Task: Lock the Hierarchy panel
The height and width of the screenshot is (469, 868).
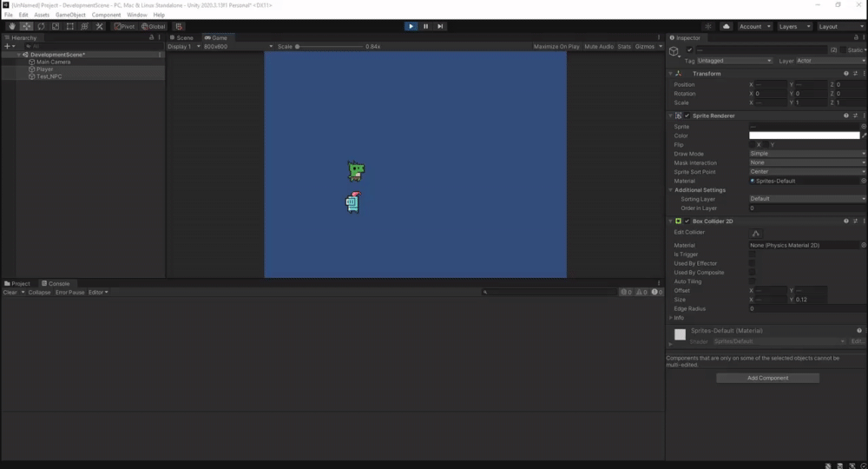Action: tap(151, 37)
